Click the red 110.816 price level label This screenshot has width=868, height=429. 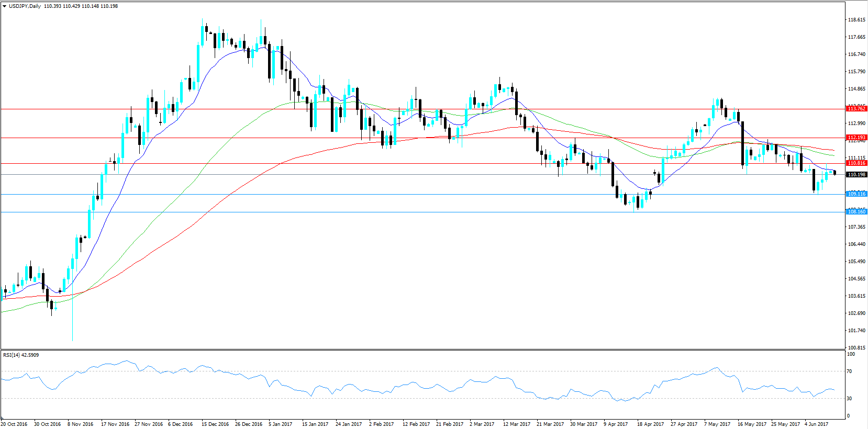point(856,163)
